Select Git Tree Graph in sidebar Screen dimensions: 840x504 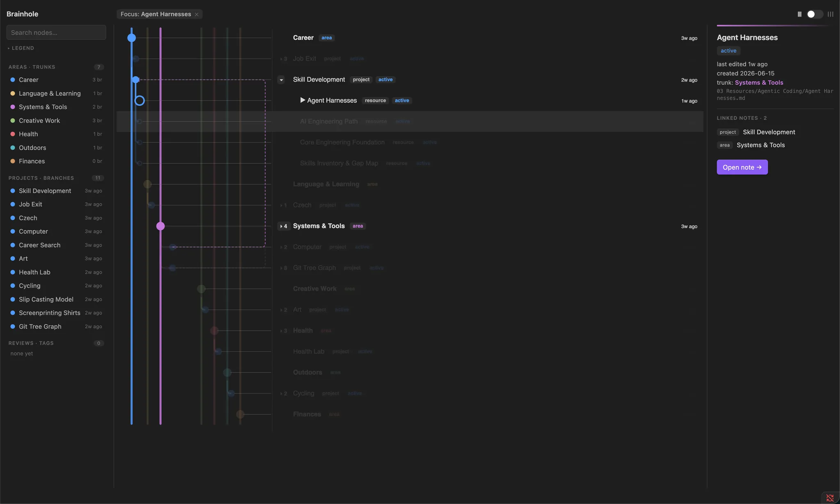pyautogui.click(x=56, y=327)
